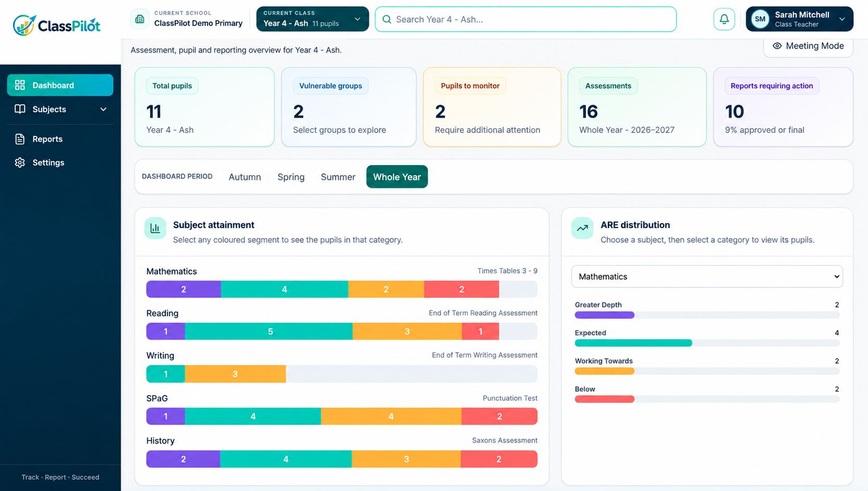Click the school building icon

pos(139,19)
